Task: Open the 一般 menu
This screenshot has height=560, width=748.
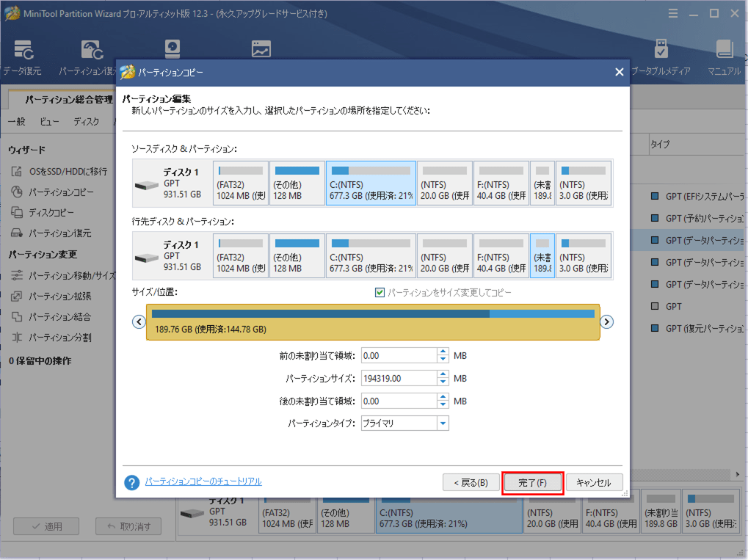Action: 17,122
